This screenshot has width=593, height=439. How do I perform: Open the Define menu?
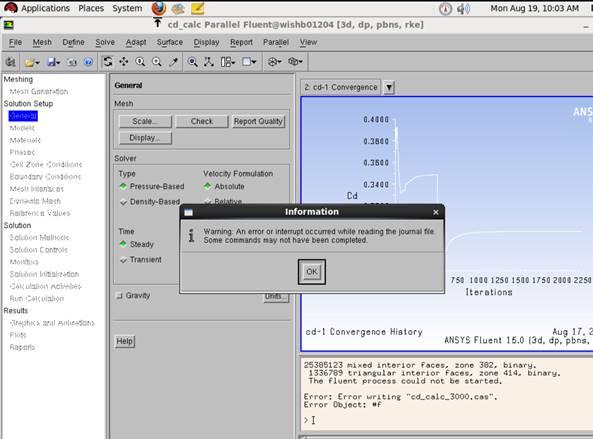[73, 42]
